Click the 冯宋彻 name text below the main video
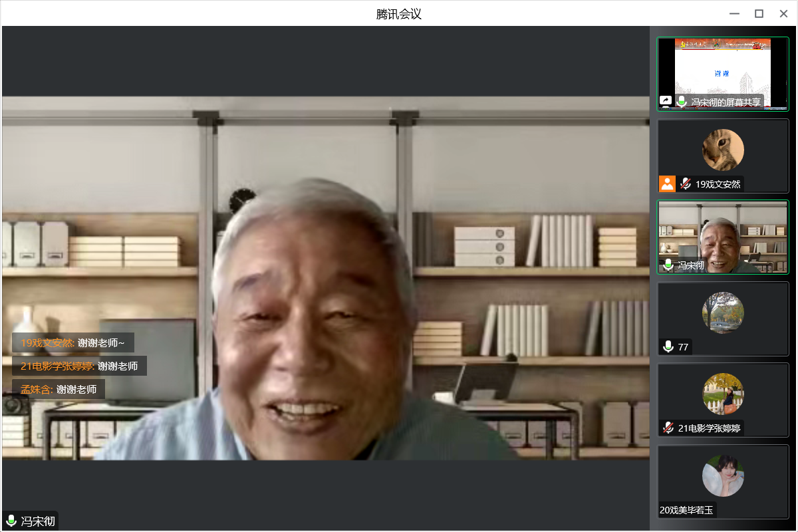This screenshot has height=532, width=798. pos(38,521)
